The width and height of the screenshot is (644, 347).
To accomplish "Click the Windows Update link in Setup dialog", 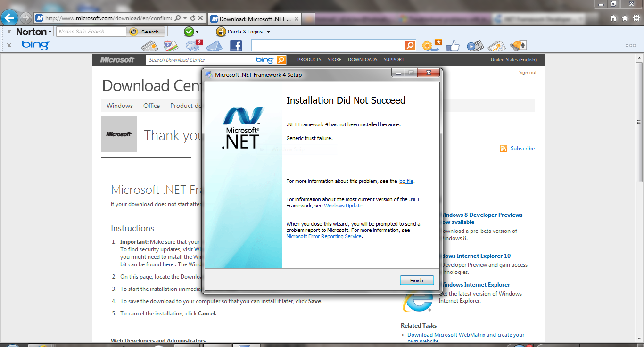I will point(343,206).
